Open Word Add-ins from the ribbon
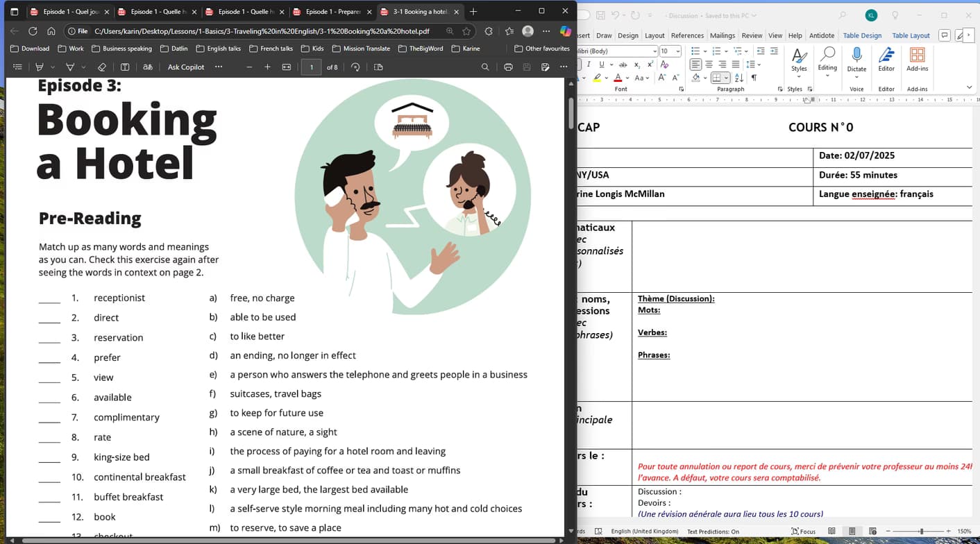The width and height of the screenshot is (980, 544). coord(917,67)
